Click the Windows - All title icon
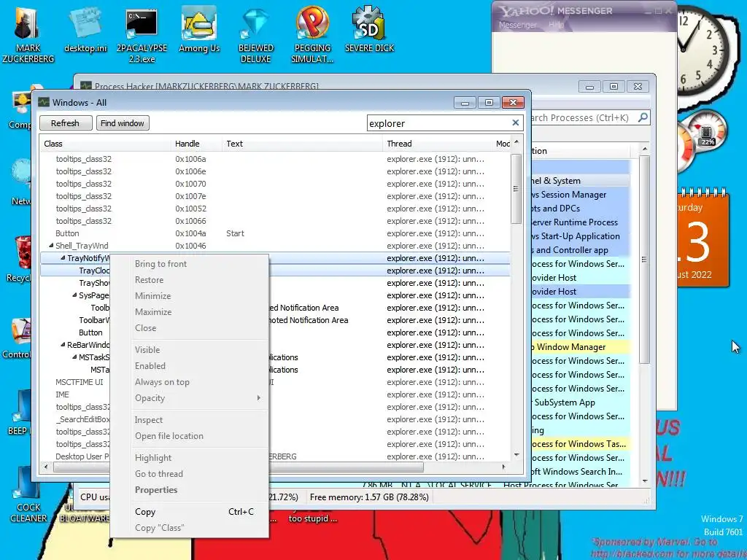Image resolution: width=747 pixels, height=560 pixels. pyautogui.click(x=44, y=102)
